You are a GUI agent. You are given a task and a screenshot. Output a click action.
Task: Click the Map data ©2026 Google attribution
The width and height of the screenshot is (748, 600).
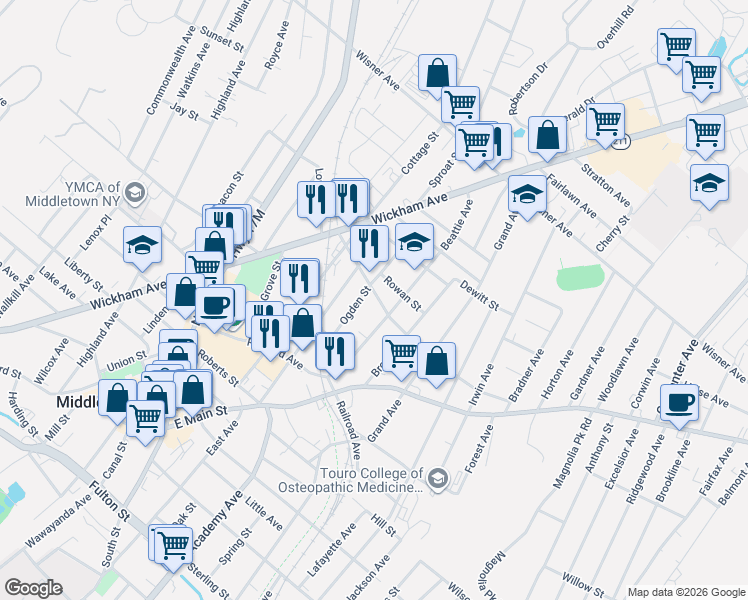pyautogui.click(x=686, y=593)
